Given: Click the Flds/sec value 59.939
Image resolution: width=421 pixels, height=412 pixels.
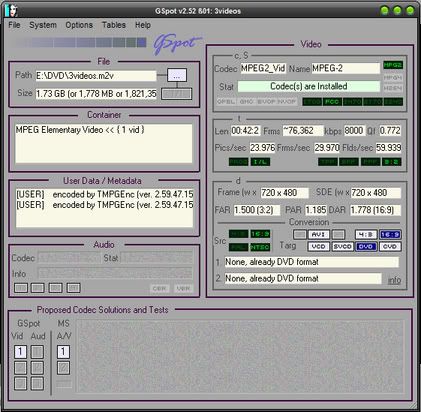Looking at the screenshot, I should 389,148.
